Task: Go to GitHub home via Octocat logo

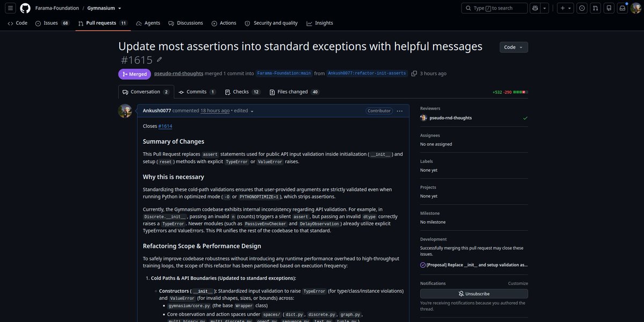Action: tap(25, 8)
